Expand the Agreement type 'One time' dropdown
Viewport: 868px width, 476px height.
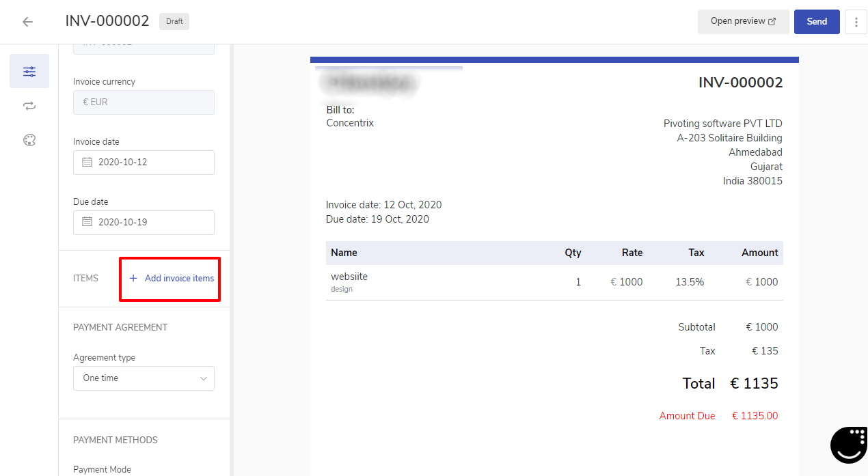pyautogui.click(x=144, y=378)
